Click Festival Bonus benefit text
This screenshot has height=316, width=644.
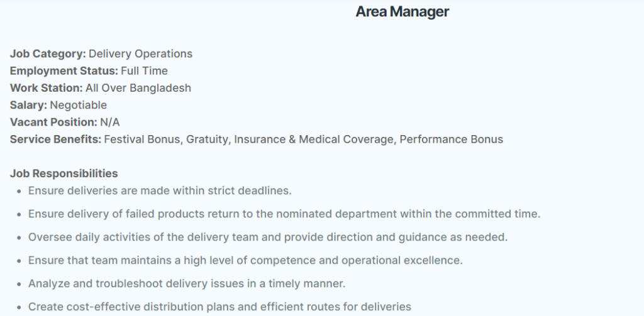point(142,139)
